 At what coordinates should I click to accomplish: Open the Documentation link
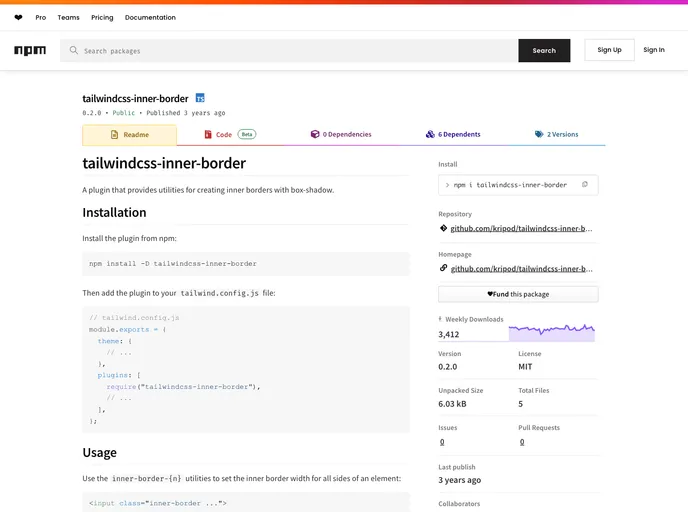[x=150, y=18]
